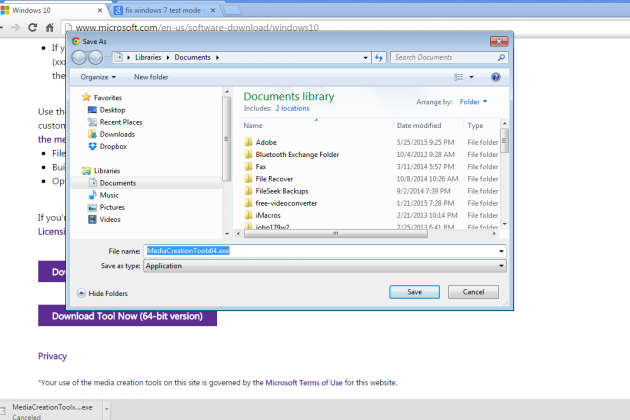Switch to the fix windows 7 test mode tab
630x420 pixels.
(163, 10)
